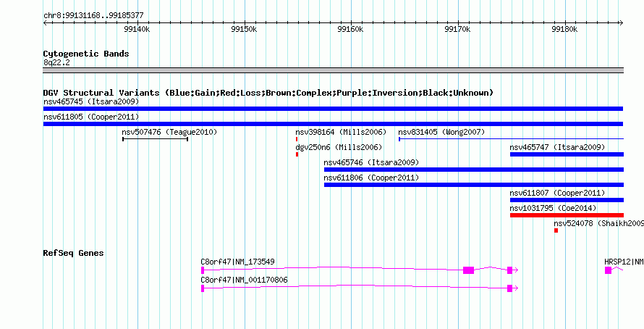Viewport: 644px width, 329px height.
Task: Click the first exon of C8orf47 NM_173549
Action: [x=203, y=270]
